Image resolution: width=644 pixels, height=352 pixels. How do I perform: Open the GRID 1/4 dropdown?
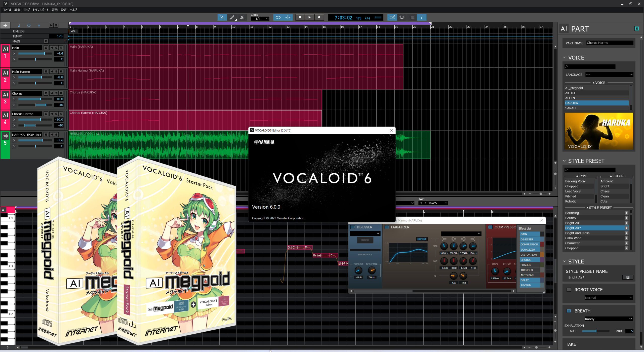260,19
